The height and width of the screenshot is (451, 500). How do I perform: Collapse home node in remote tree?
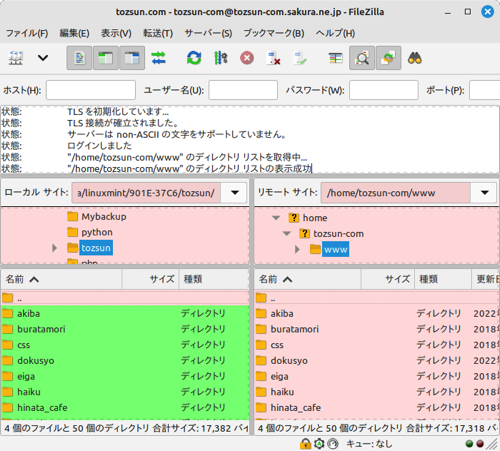(276, 218)
